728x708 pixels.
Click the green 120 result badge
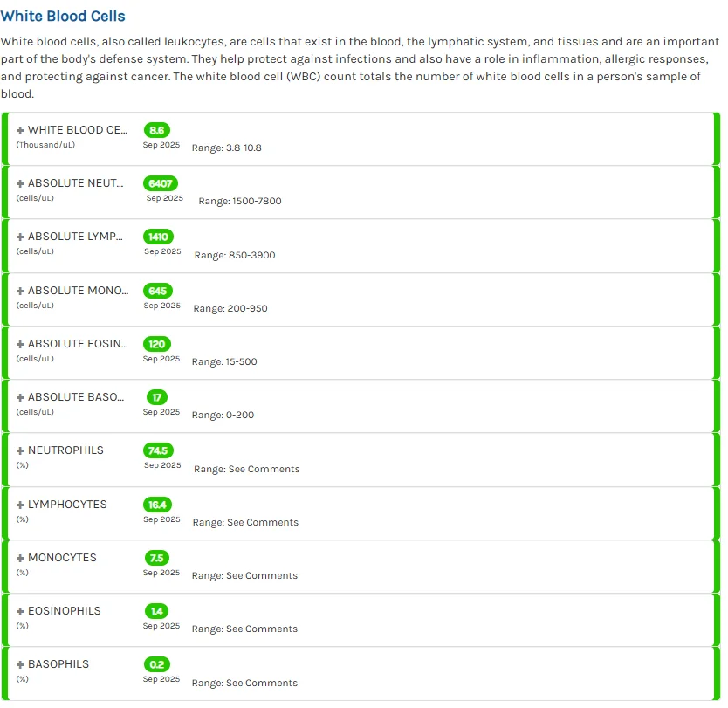[x=157, y=344]
